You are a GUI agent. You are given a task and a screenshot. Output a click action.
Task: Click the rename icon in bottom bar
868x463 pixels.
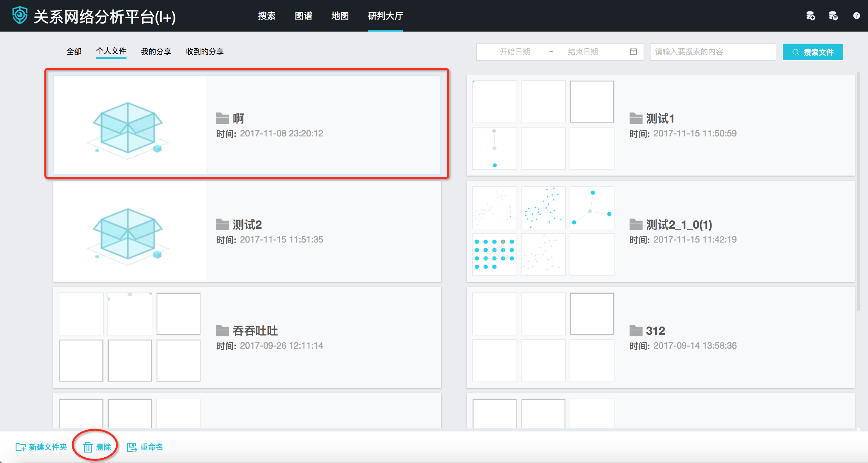[x=131, y=447]
